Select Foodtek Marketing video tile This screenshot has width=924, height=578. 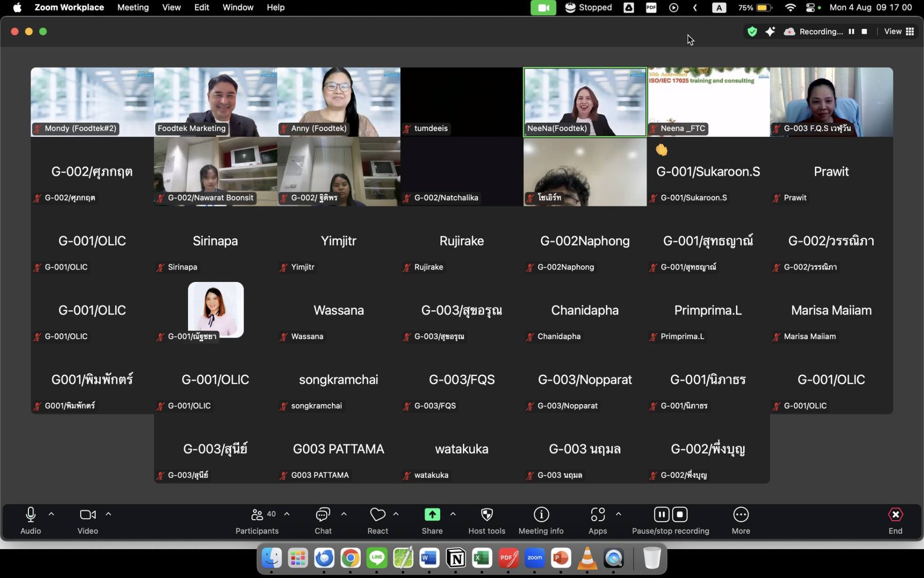pyautogui.click(x=216, y=102)
